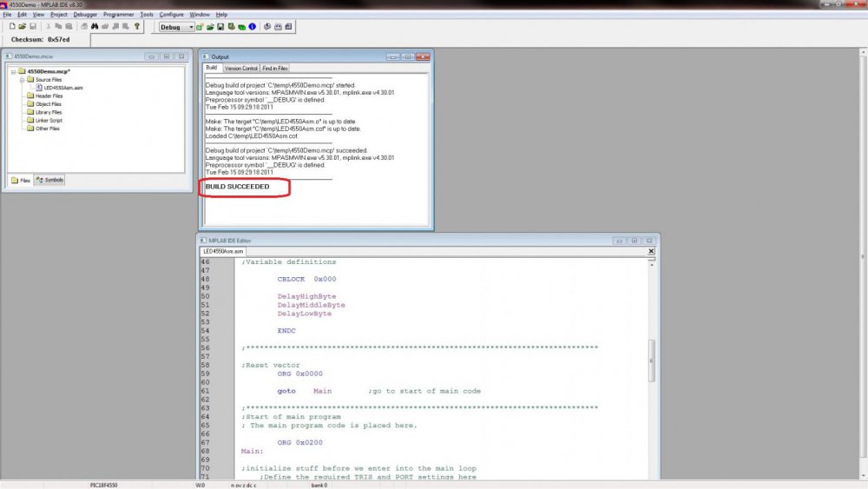Click the New Project icon beside Debug dropdown
The height and width of the screenshot is (489, 868).
click(200, 27)
